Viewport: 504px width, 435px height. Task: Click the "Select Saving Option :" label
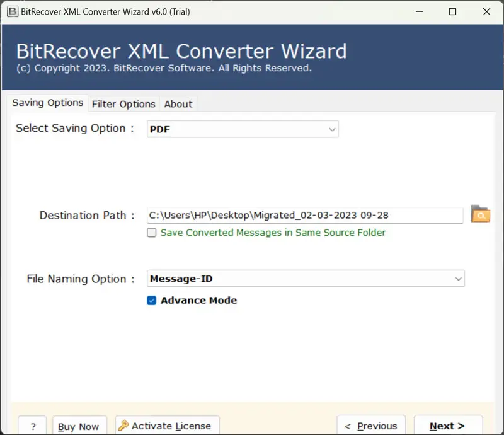pyautogui.click(x=74, y=129)
